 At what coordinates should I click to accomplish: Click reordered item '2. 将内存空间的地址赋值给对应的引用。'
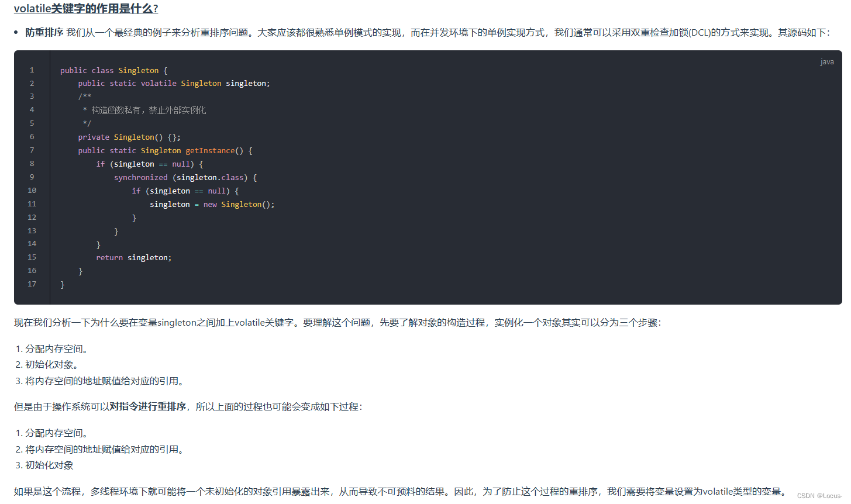tap(101, 449)
